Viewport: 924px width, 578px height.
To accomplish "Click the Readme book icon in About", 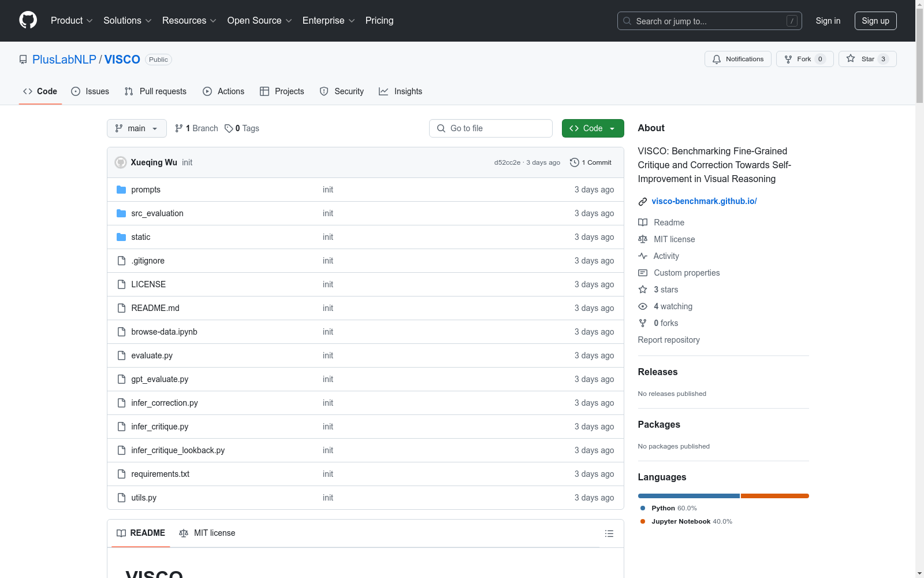I will point(643,223).
